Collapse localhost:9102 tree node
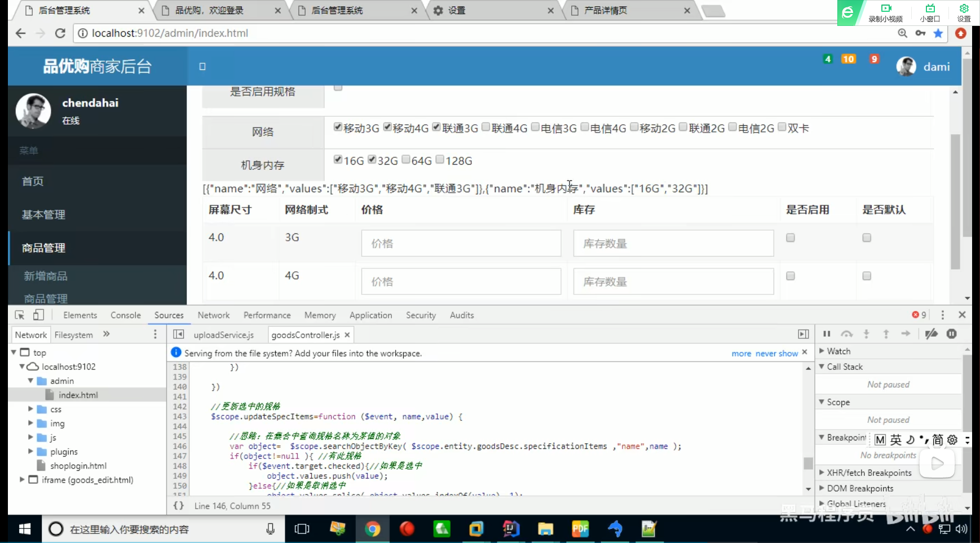 [x=22, y=367]
